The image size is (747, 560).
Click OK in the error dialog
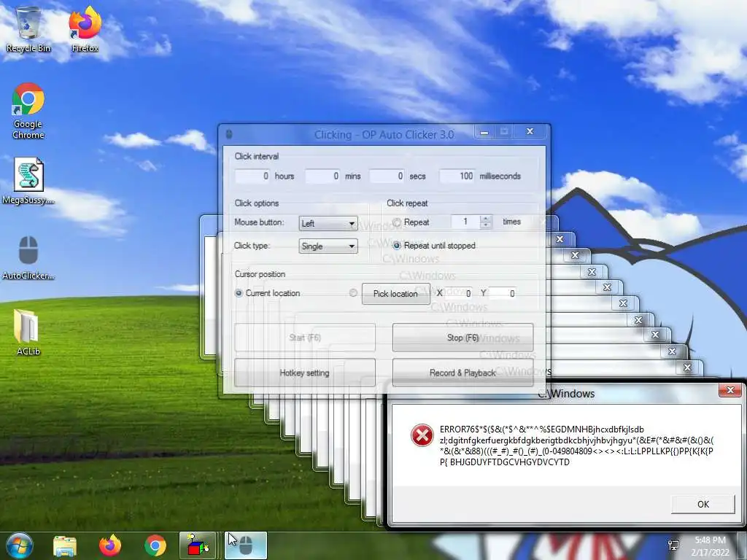coord(703,505)
